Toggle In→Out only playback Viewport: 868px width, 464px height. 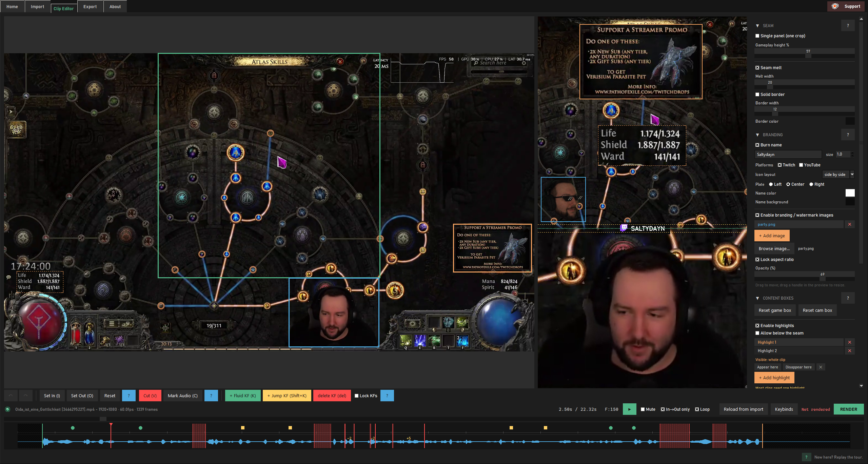tap(663, 409)
